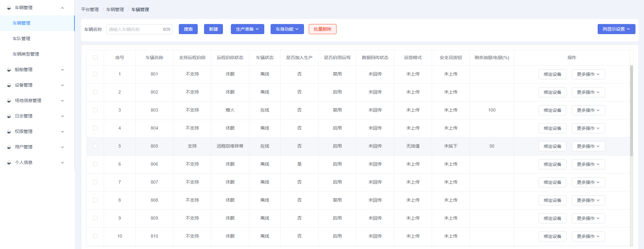The height and width of the screenshot is (249, 644).
Task: Expand the 权限管理 menu chevron
Action: [x=62, y=132]
